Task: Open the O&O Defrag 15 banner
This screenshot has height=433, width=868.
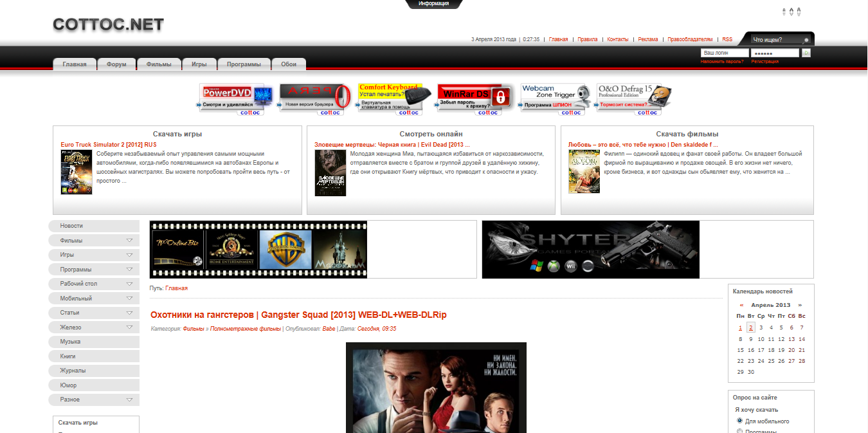Action: (x=635, y=99)
